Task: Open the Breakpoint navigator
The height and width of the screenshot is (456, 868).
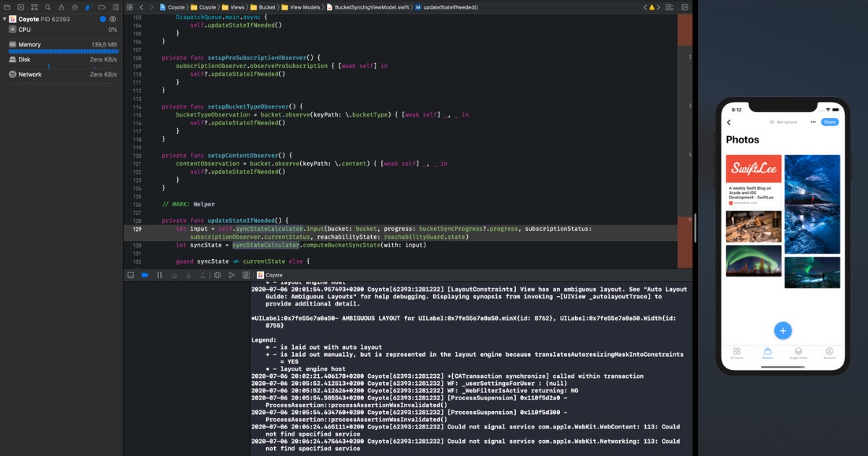Action: tap(103, 7)
